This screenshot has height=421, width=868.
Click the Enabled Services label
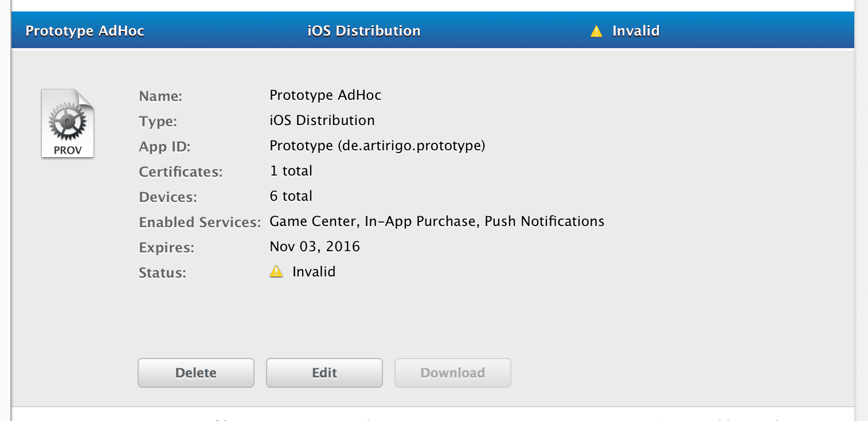[x=200, y=223]
